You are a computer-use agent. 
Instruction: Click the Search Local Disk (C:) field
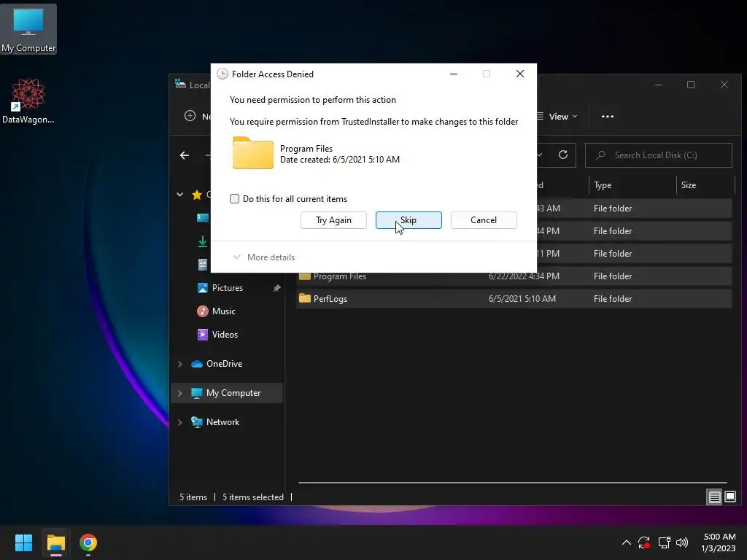click(x=659, y=155)
